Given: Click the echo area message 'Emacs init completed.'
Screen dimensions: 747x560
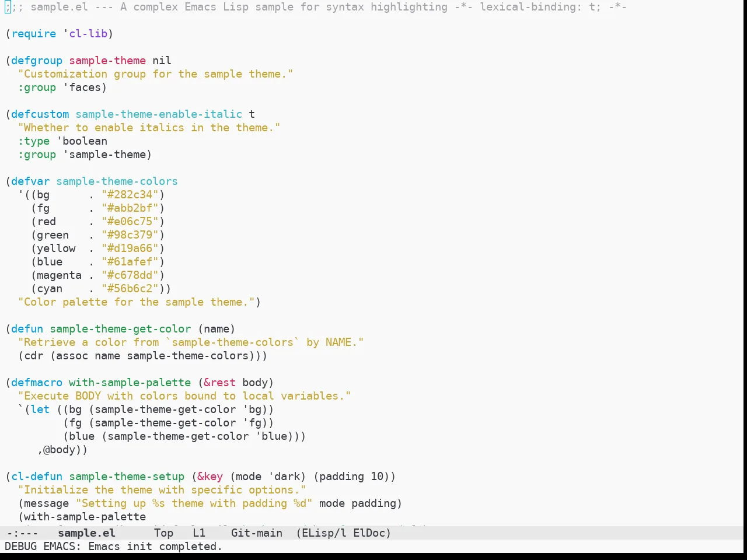Looking at the screenshot, I should [155, 547].
